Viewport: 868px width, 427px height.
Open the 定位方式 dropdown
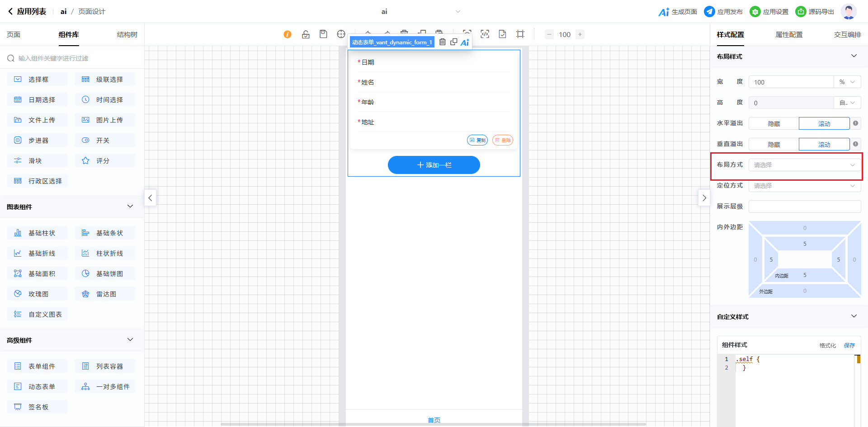(x=804, y=186)
